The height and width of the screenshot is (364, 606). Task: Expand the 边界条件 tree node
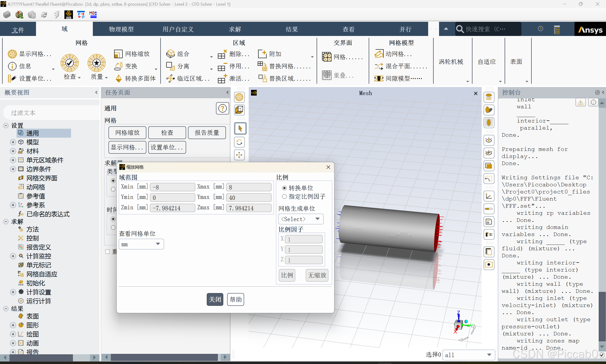(13, 169)
